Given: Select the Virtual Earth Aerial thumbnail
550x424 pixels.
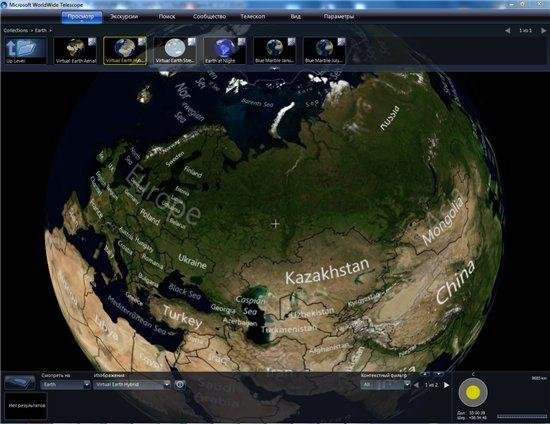Looking at the screenshot, I should click(x=75, y=51).
